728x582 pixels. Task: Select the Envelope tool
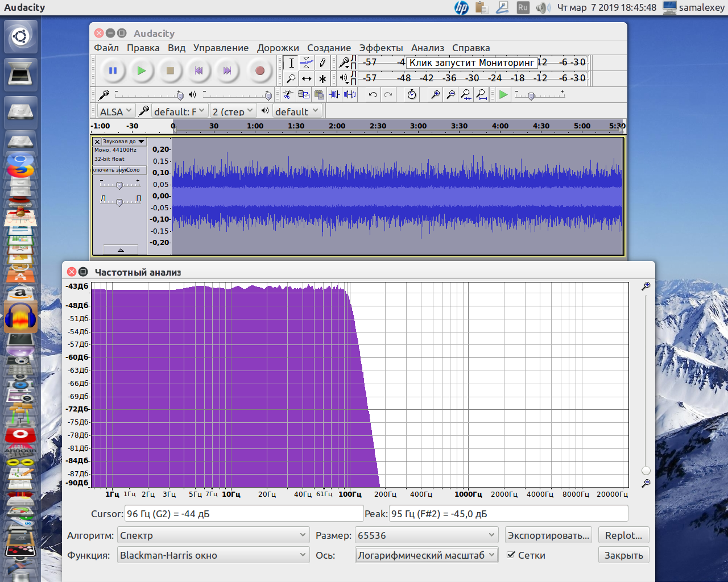(x=307, y=63)
